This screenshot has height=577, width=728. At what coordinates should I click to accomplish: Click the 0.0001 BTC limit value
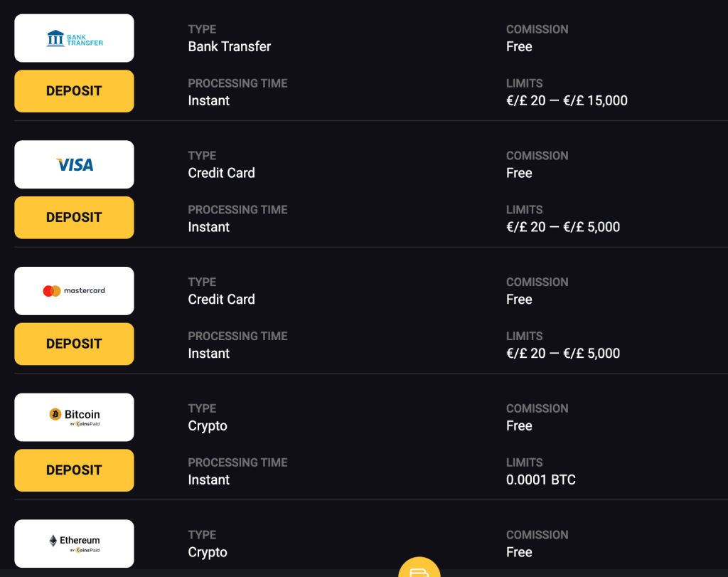pos(540,480)
